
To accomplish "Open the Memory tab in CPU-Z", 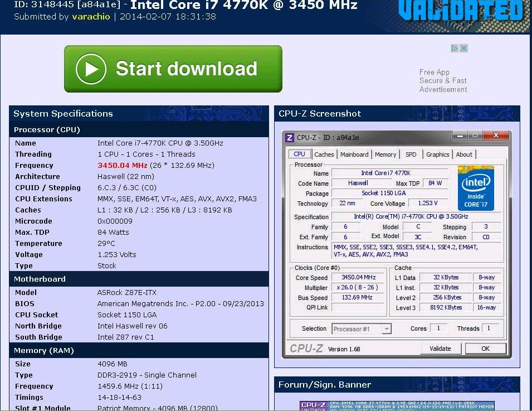I will 385,154.
